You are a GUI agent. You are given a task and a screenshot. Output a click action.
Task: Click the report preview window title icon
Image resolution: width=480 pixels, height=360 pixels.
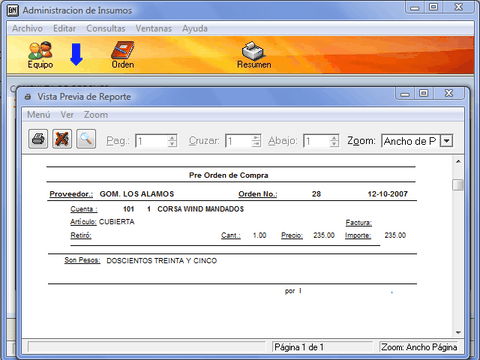(x=28, y=97)
